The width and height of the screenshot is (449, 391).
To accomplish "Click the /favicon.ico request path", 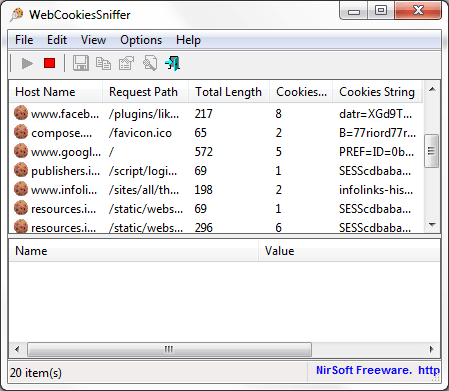I will [x=140, y=133].
